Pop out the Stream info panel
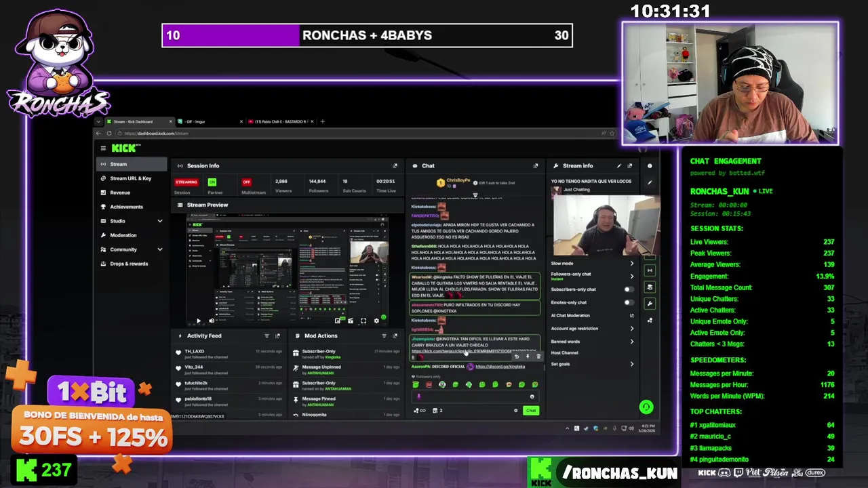Viewport: 868px width, 488px height. (629, 165)
